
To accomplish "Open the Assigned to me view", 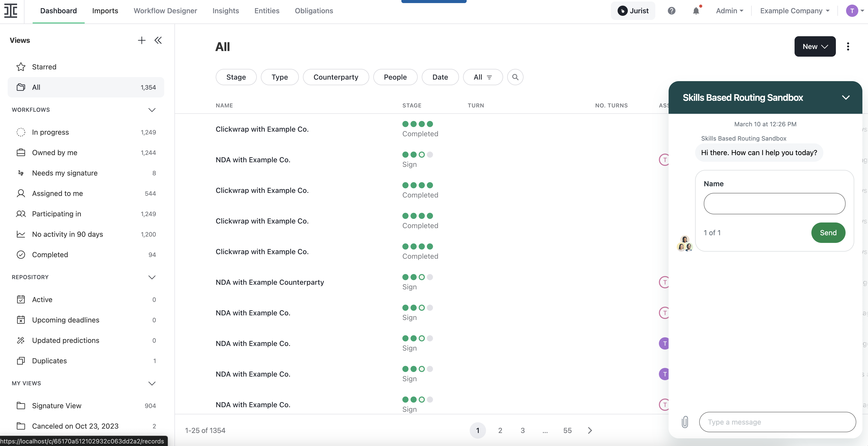I will 86,193.
